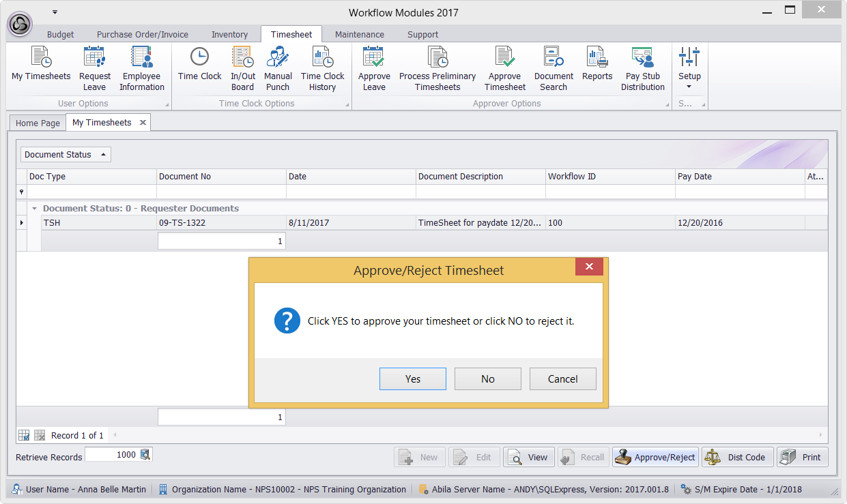Click Yes to approve the timesheet
Screen dimensions: 847x504
pos(412,379)
